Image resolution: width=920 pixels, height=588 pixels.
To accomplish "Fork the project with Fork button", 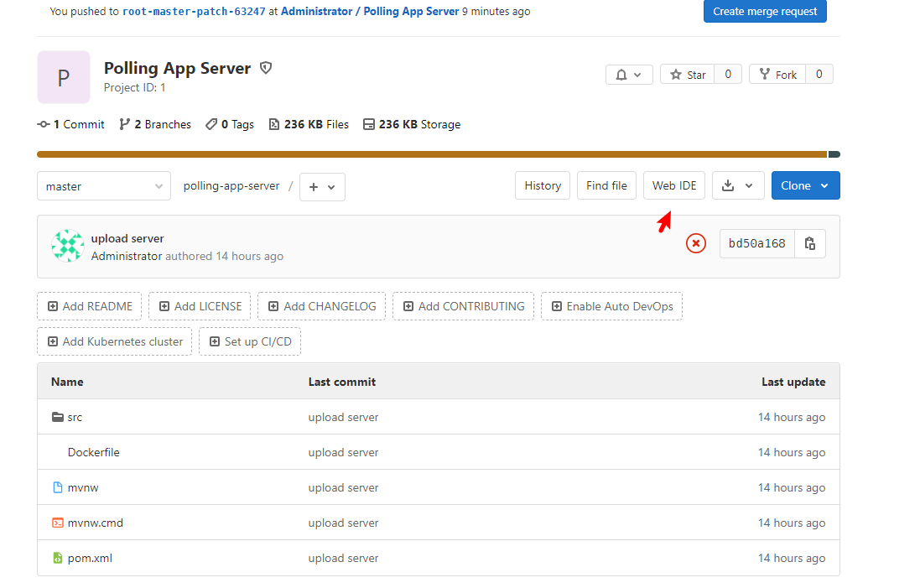I will [777, 75].
